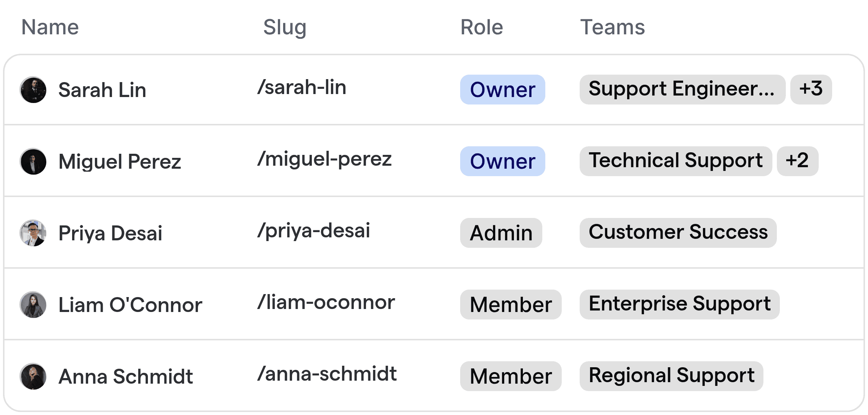Click Anna Schmidt's profile avatar
868x415 pixels.
coord(33,376)
